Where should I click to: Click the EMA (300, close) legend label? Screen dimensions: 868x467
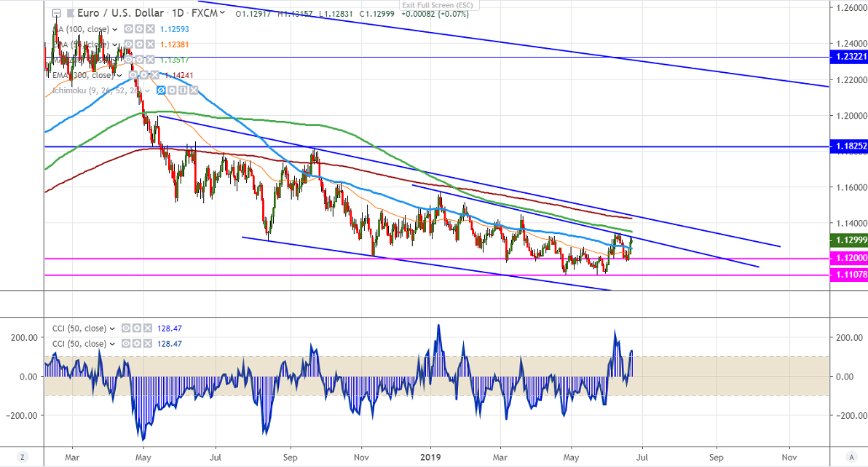point(83,76)
